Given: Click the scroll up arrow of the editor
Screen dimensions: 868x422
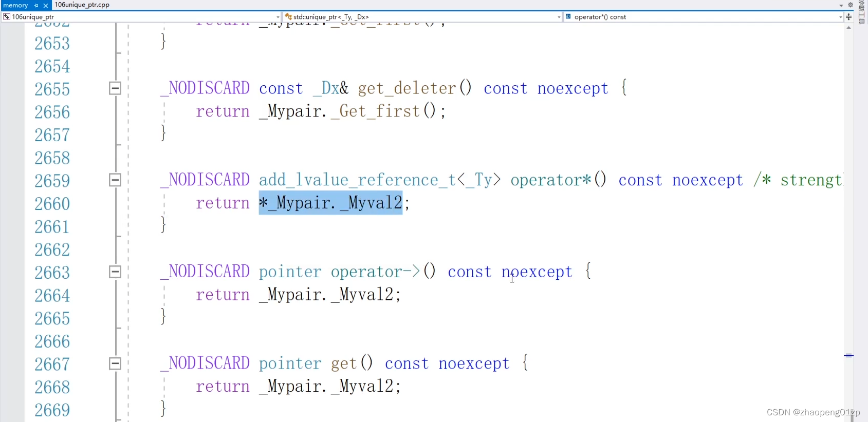Looking at the screenshot, I should (848, 27).
